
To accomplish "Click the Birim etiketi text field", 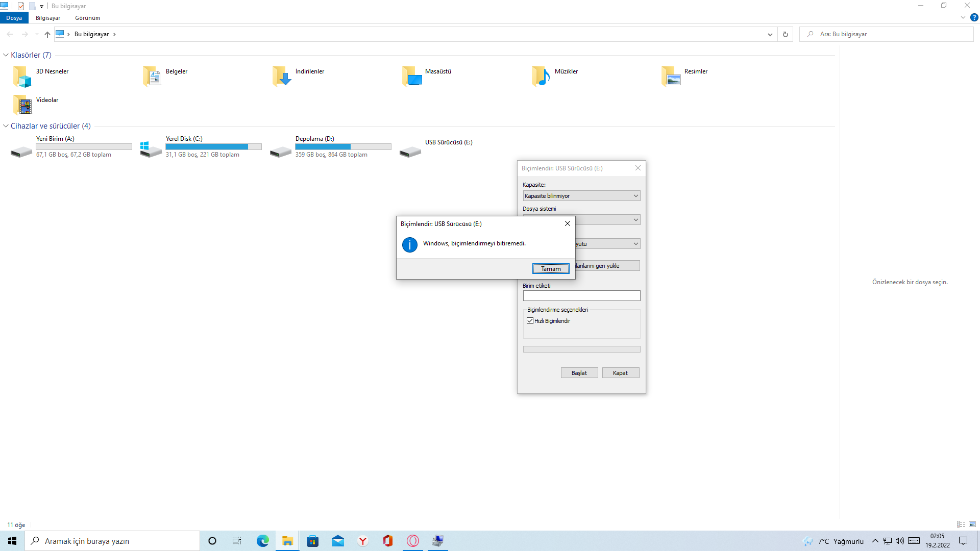I will point(581,296).
